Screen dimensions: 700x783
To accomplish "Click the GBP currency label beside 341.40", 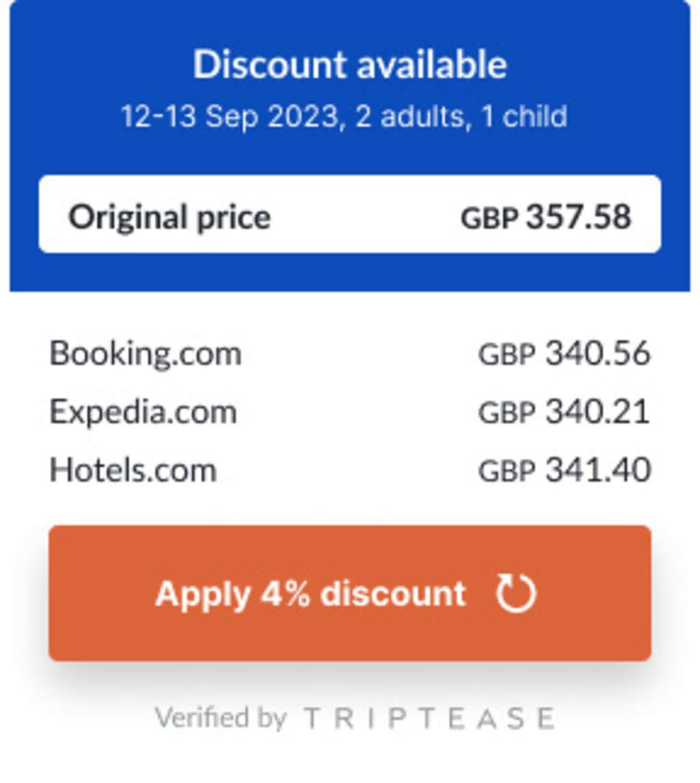I will coord(507,471).
